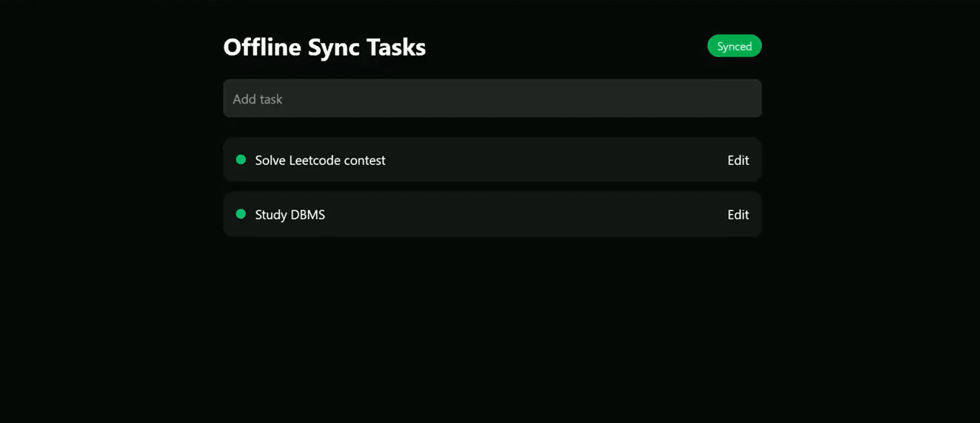
Task: Click the word Leetcode in first task
Action: (315, 160)
